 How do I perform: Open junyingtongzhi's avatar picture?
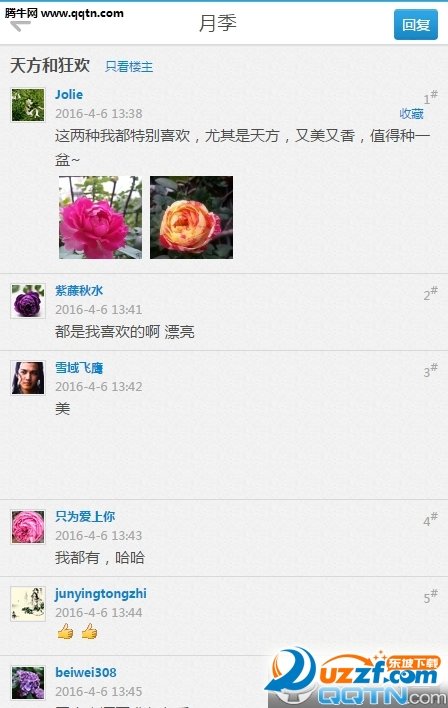coord(28,604)
